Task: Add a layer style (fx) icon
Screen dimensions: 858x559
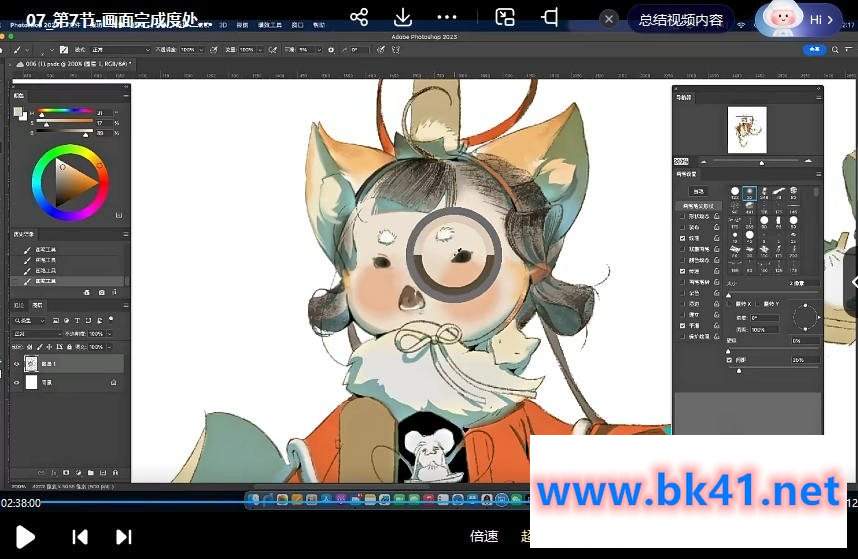Action: (53, 472)
